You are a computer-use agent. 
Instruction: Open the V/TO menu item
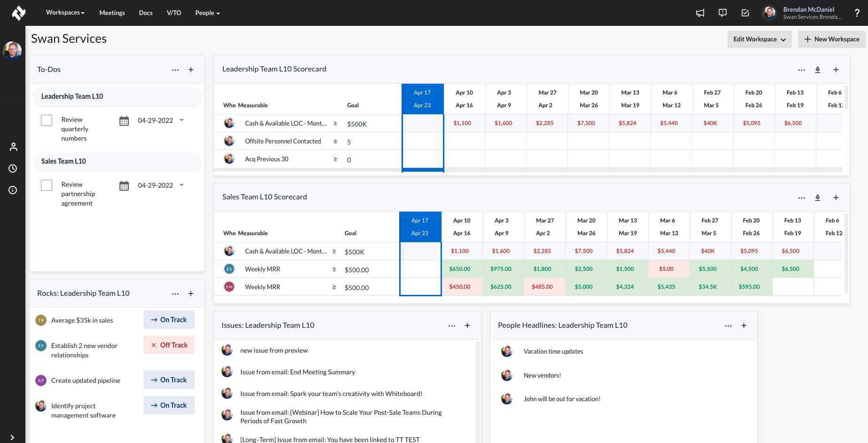pos(174,13)
